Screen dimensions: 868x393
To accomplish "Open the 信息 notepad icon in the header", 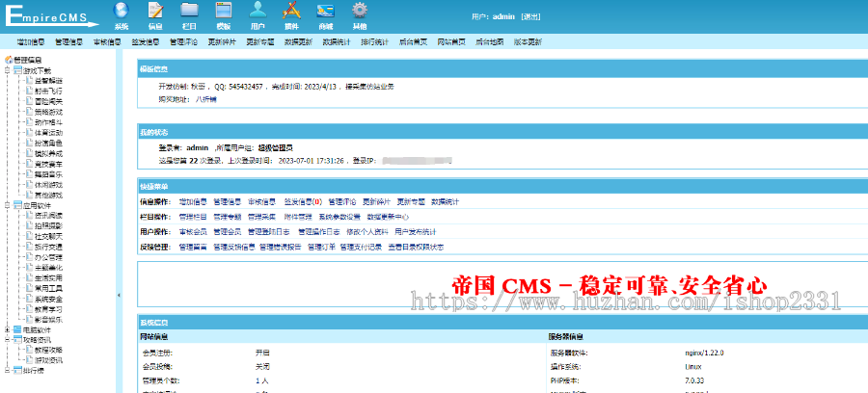I will click(155, 10).
